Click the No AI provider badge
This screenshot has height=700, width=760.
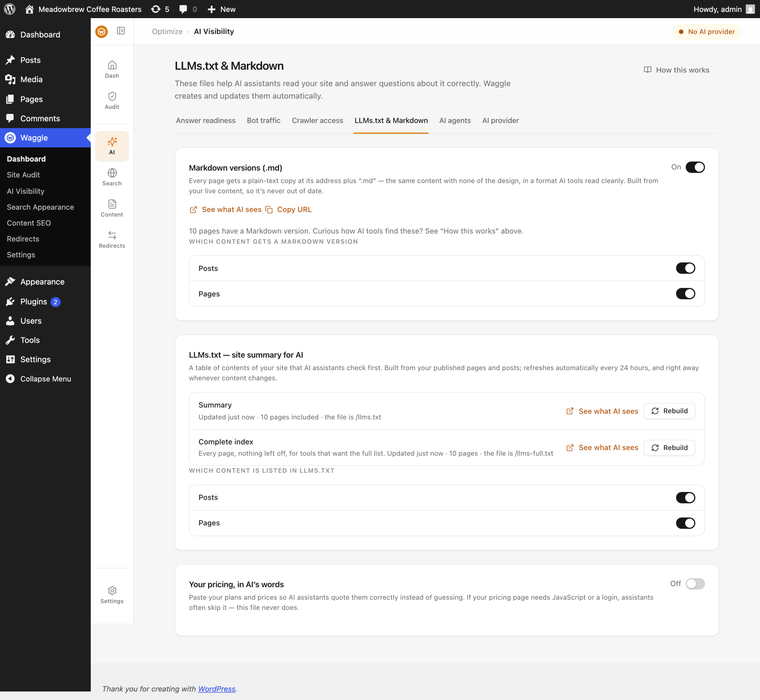tap(707, 31)
